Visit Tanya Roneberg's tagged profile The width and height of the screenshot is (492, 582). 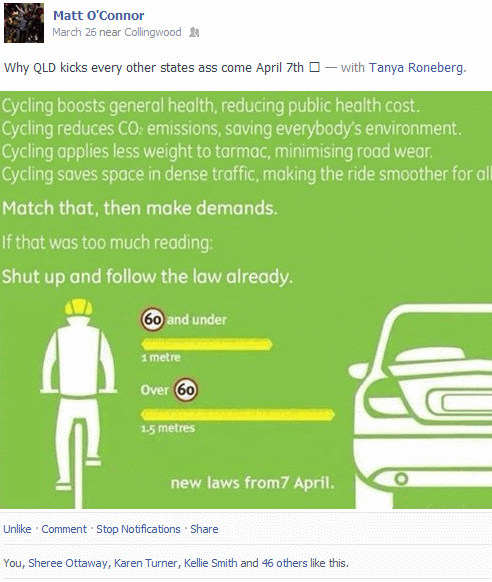(416, 68)
